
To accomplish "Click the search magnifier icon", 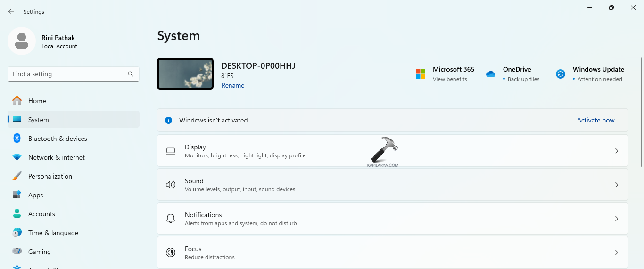I will click(x=131, y=74).
